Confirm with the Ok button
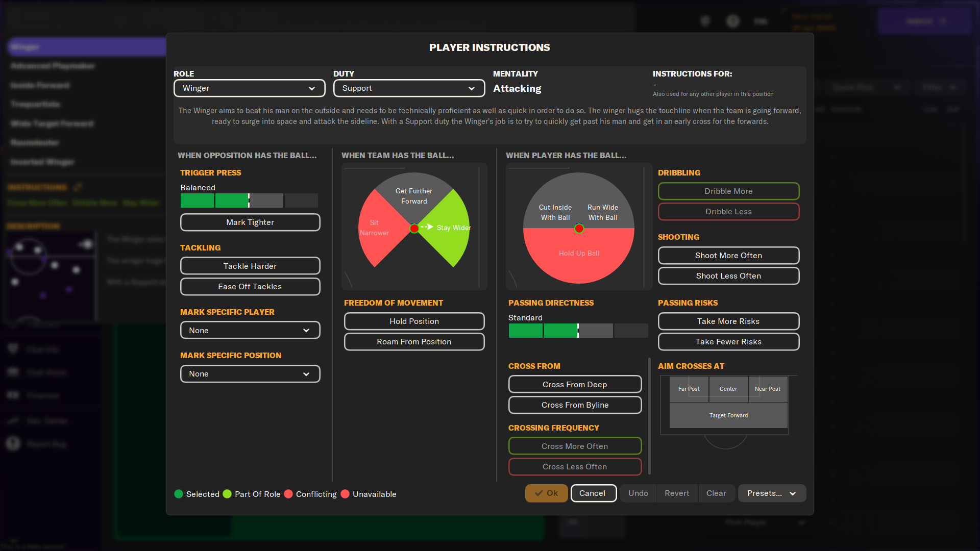980x551 pixels. tap(546, 493)
